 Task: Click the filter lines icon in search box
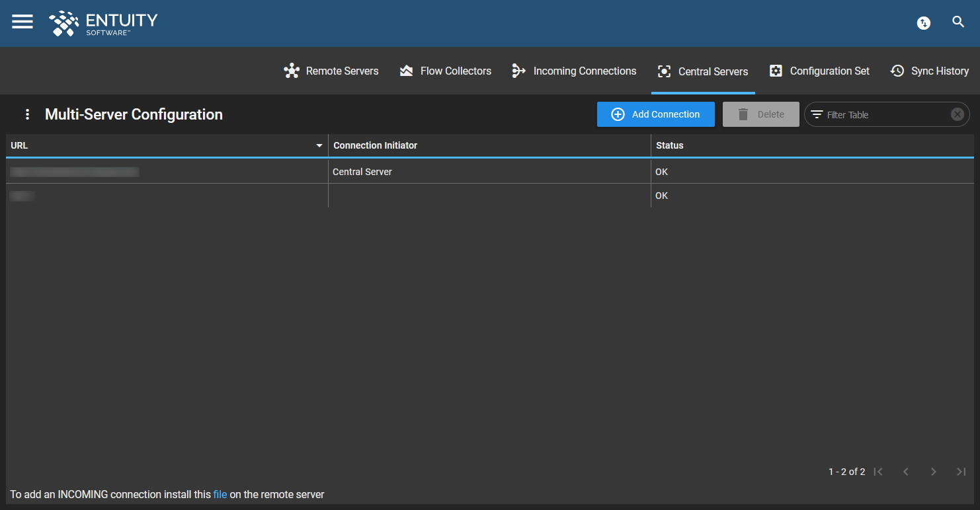pos(817,114)
